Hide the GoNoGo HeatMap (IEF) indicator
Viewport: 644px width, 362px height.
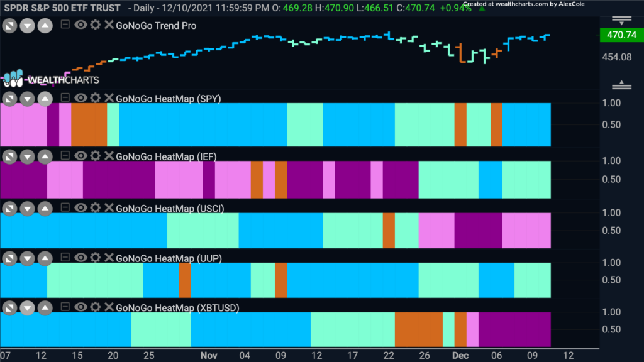pos(80,156)
